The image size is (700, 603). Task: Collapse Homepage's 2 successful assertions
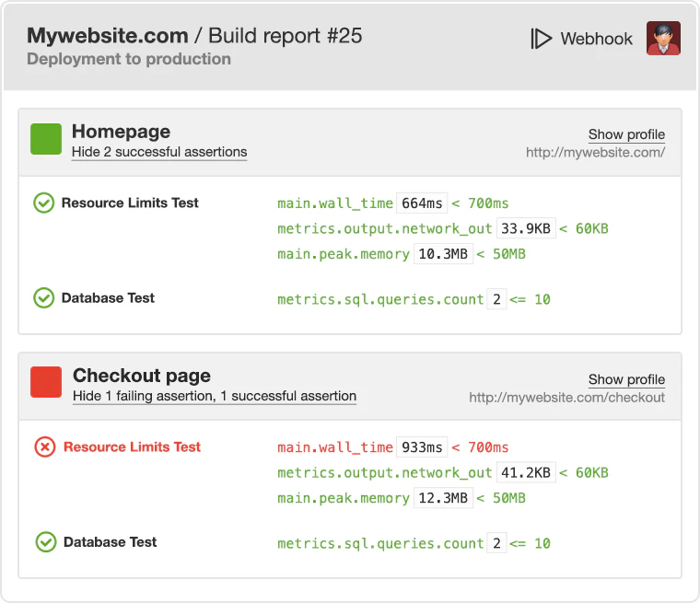tap(159, 152)
